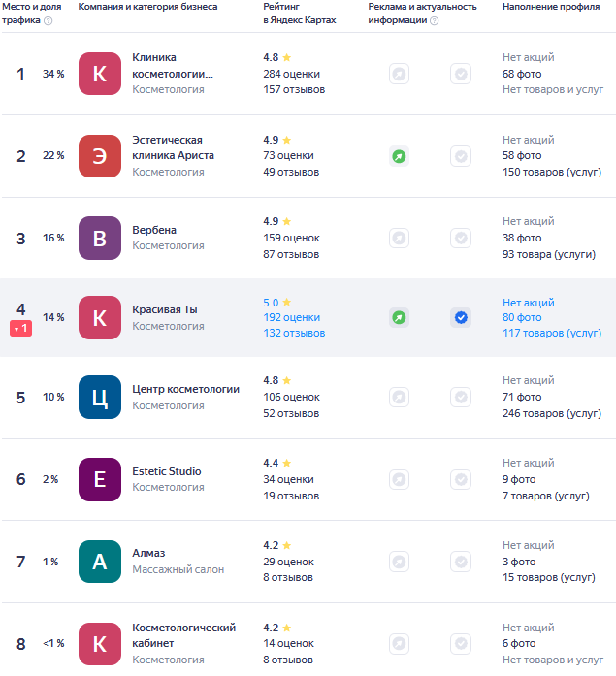Click the advertising icon for Центр косметологии
This screenshot has width=616, height=676.
pyautogui.click(x=399, y=397)
